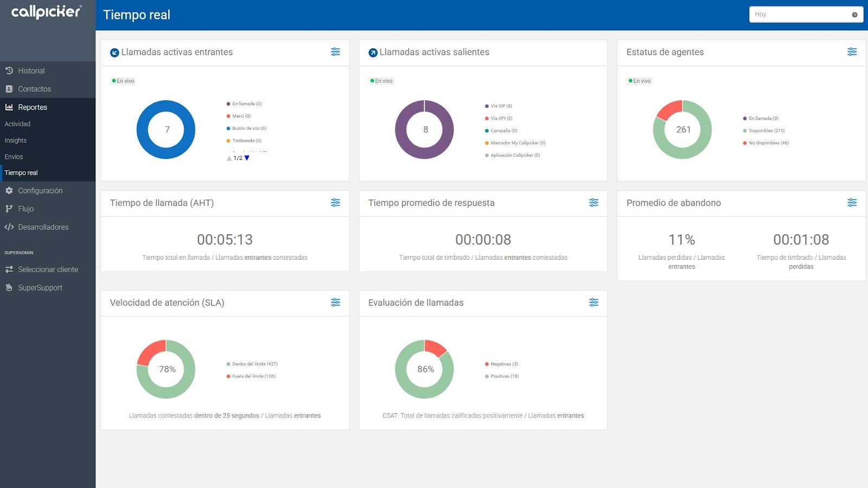The height and width of the screenshot is (488, 868).
Task: Open filter settings for Llamadas activas entrantes
Action: pyautogui.click(x=335, y=52)
